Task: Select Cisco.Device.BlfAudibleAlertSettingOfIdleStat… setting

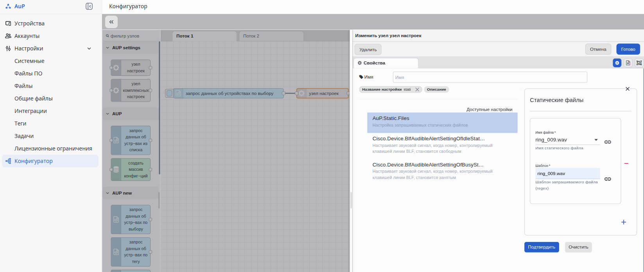Action: (442, 145)
